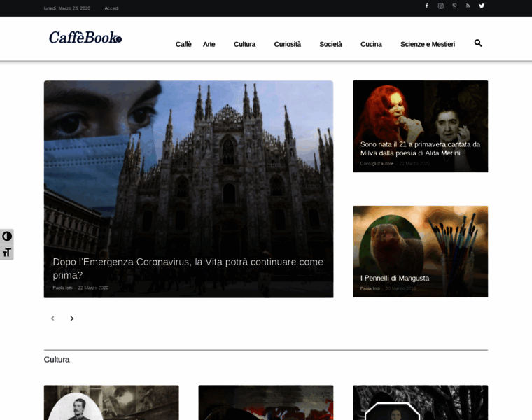Image resolution: width=532 pixels, height=420 pixels.
Task: Open the Facebook social icon
Action: (427, 6)
